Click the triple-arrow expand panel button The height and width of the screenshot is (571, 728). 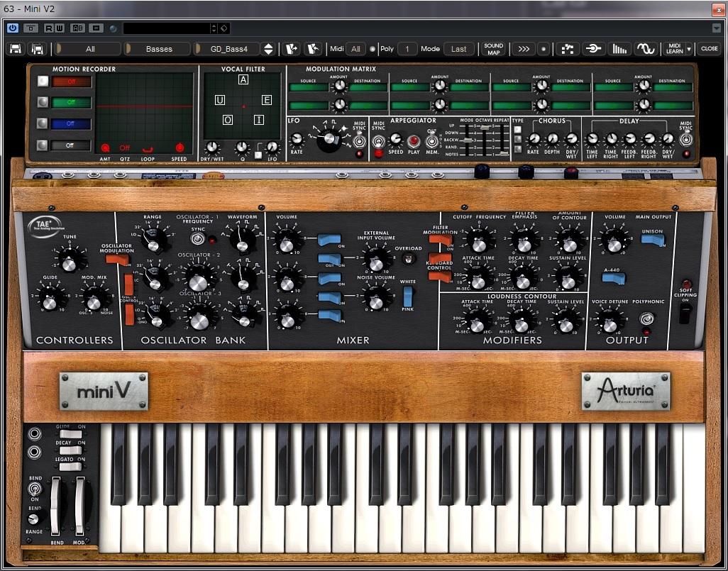tap(523, 49)
